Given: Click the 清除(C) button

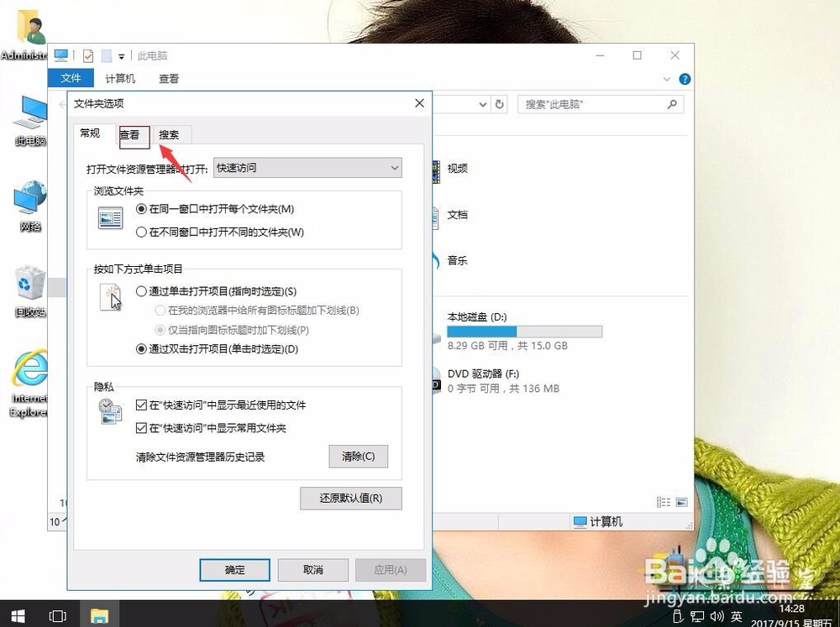Looking at the screenshot, I should click(x=359, y=457).
